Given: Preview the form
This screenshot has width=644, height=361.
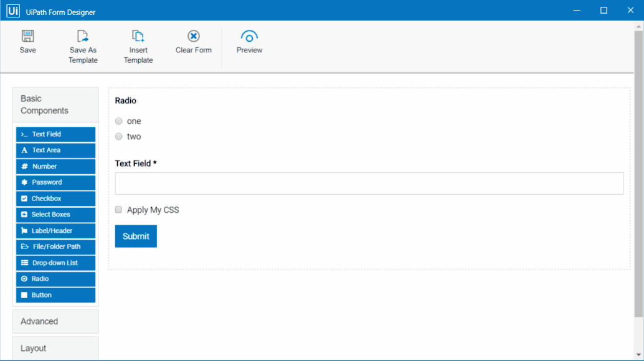Looking at the screenshot, I should 249,42.
